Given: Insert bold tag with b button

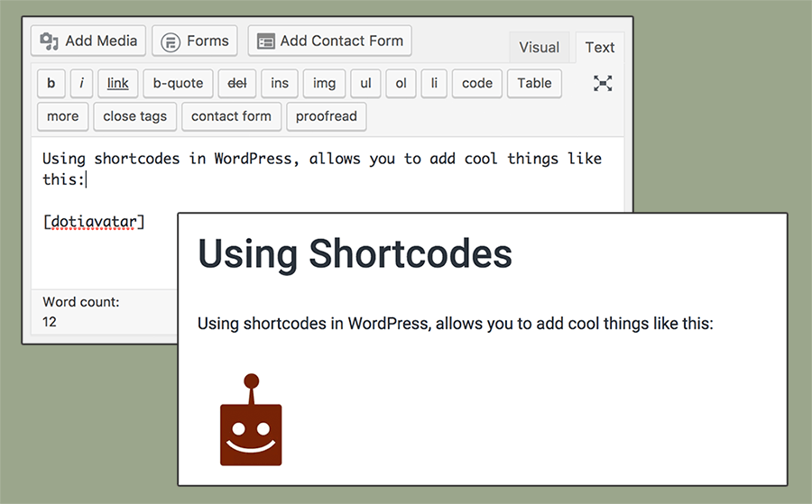Looking at the screenshot, I should tap(51, 83).
